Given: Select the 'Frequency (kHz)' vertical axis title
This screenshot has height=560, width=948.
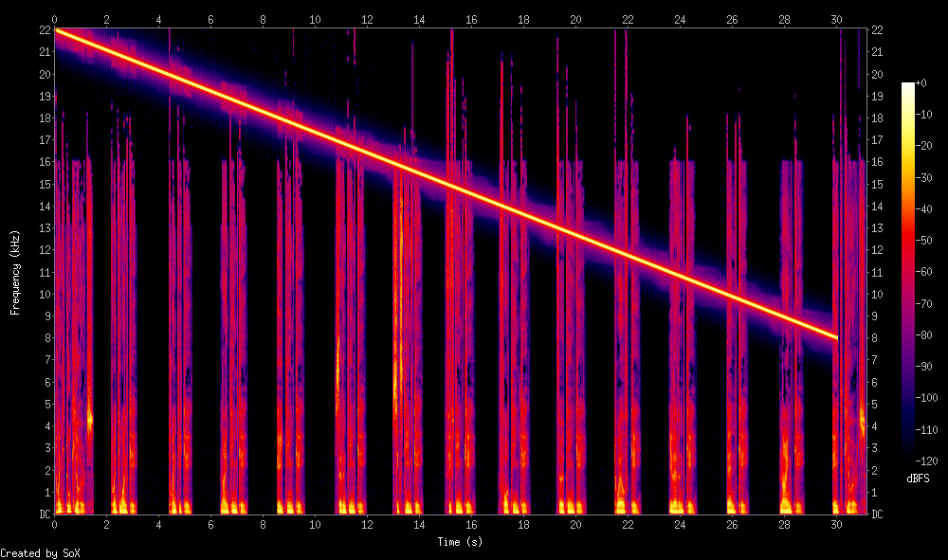Looking at the screenshot, I should 15,273.
